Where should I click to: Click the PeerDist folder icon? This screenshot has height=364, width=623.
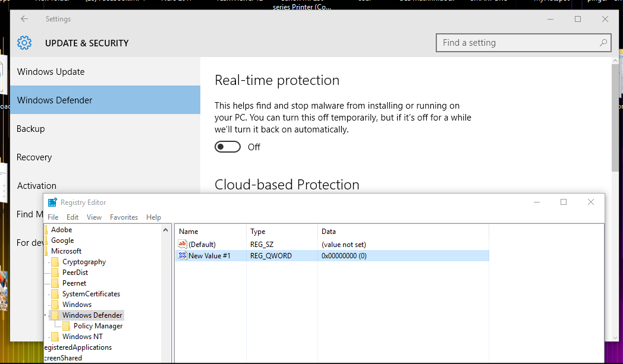(x=55, y=272)
